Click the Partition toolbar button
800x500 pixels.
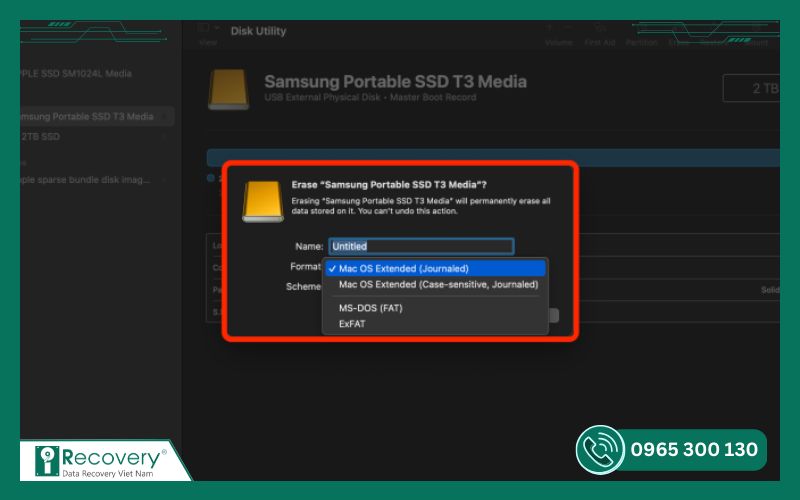click(642, 35)
